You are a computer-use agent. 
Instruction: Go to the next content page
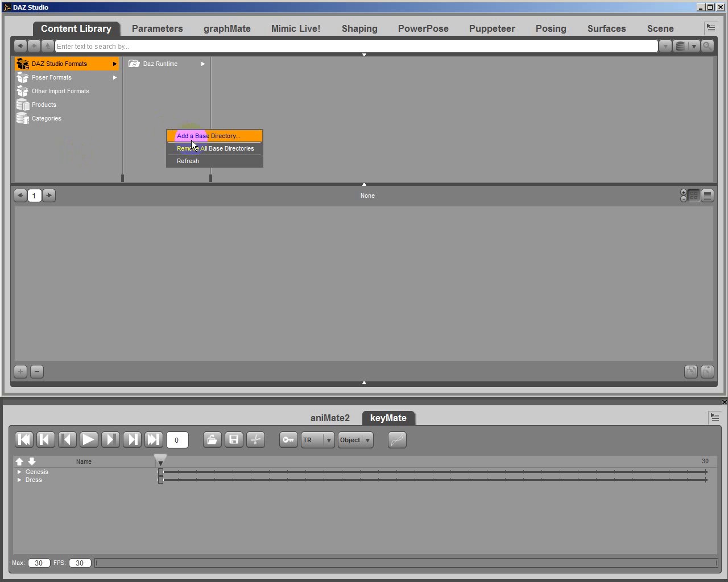tap(49, 196)
